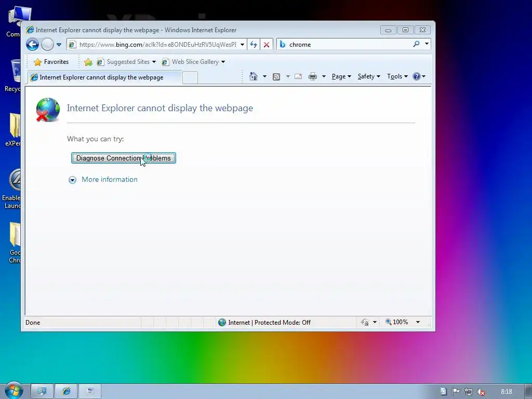532x399 pixels.
Task: Minimize the Internet Explorer window
Action: (x=388, y=30)
